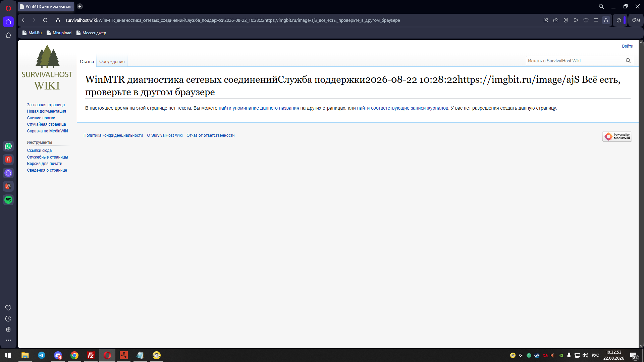Open the page-edit icon in address bar
Viewport: 644px width, 362px height.
[546, 20]
